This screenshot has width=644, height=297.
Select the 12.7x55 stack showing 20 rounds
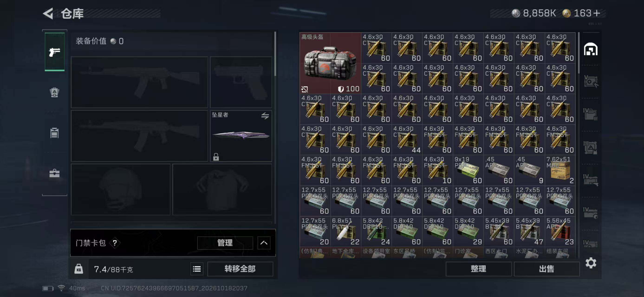[315, 231]
